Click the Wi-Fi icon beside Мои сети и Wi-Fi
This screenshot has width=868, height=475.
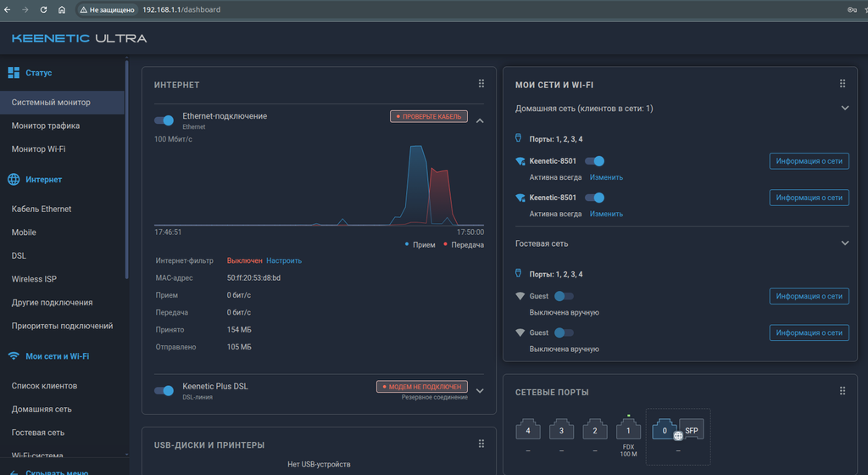coord(14,356)
